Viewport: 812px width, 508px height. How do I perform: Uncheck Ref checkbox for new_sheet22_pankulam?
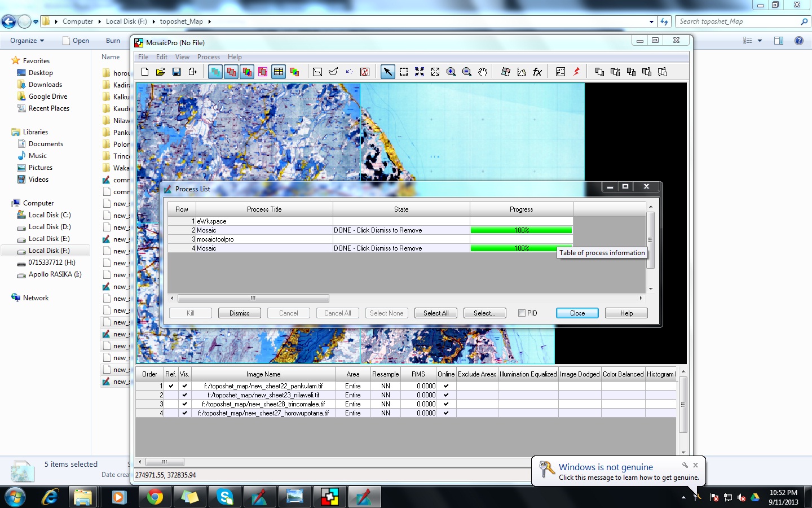pyautogui.click(x=171, y=386)
